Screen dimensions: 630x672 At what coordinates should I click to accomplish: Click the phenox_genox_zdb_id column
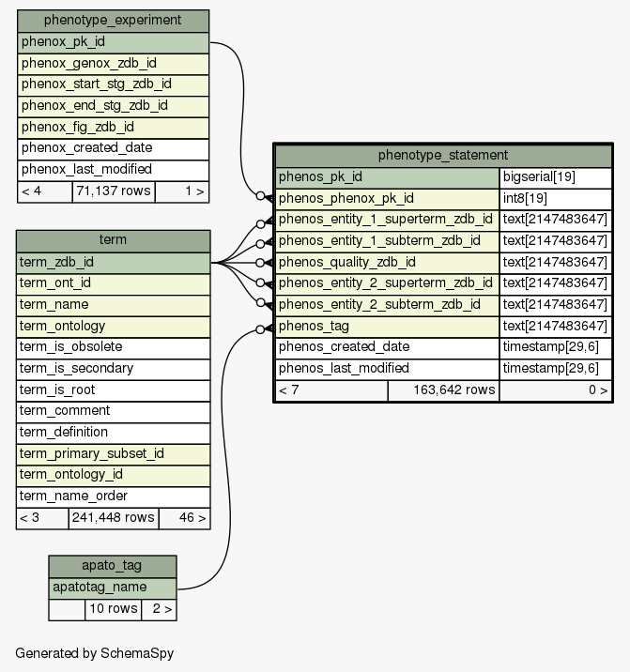tap(113, 63)
